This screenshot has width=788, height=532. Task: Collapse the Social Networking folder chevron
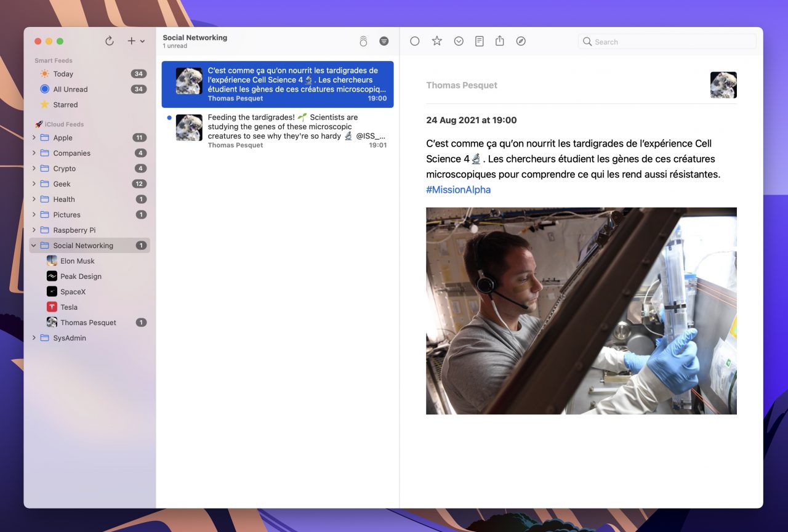click(34, 246)
